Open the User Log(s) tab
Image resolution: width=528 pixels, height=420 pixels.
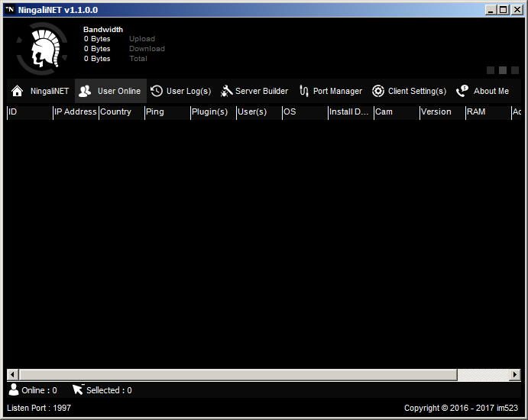pyautogui.click(x=188, y=91)
